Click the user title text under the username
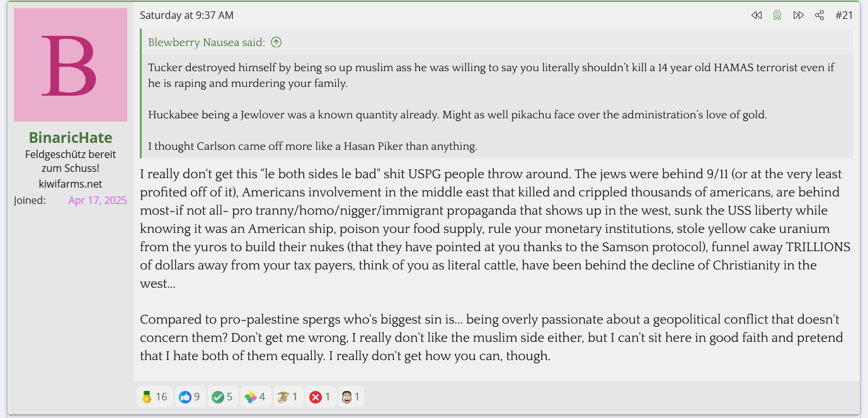 [x=71, y=161]
